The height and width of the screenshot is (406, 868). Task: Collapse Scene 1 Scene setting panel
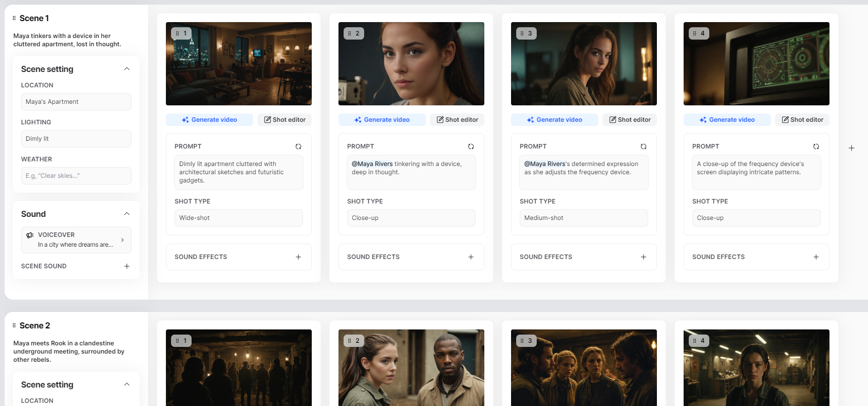127,69
